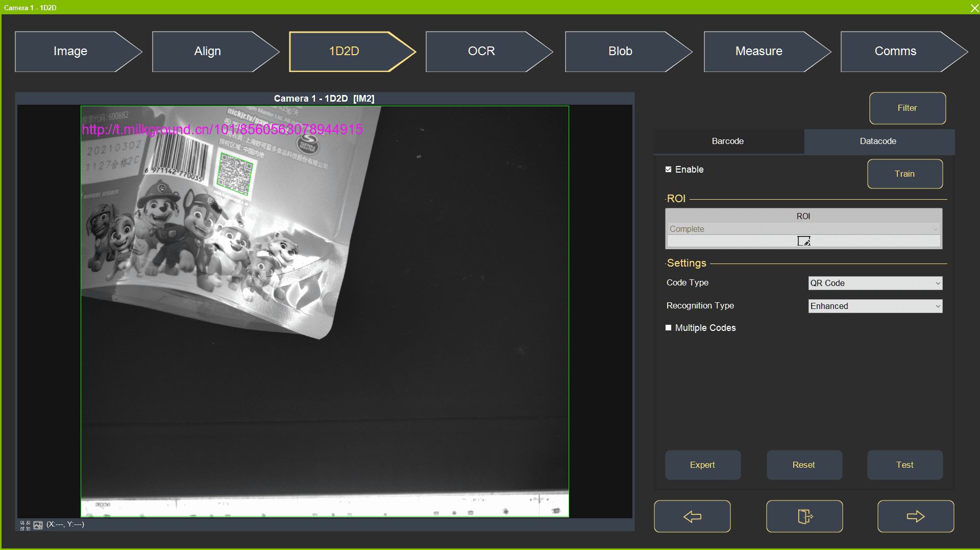Go to the next step with right arrow

916,516
